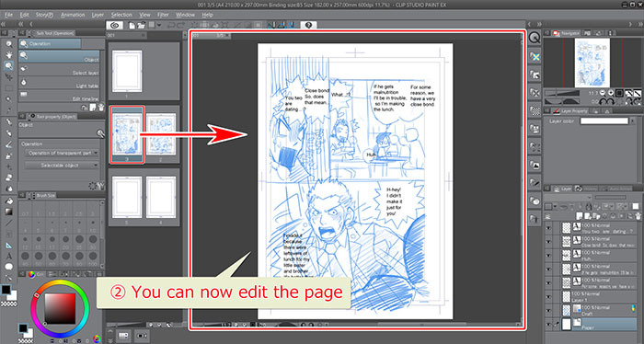Click the delete sub tool trash icon
The image size is (644, 344).
point(100,108)
